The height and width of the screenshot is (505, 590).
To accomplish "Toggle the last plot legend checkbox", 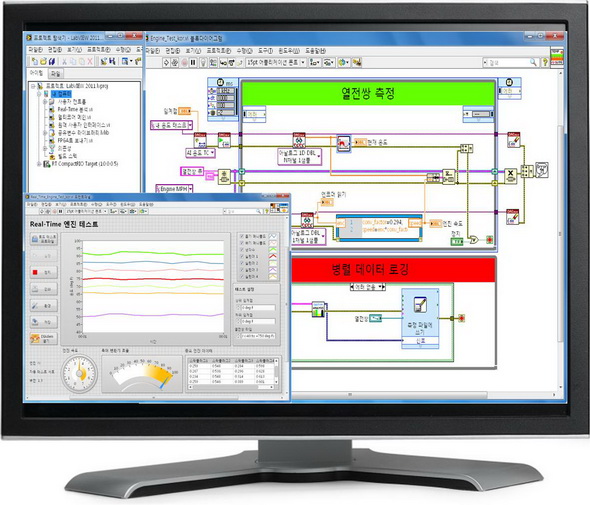I will point(242,277).
